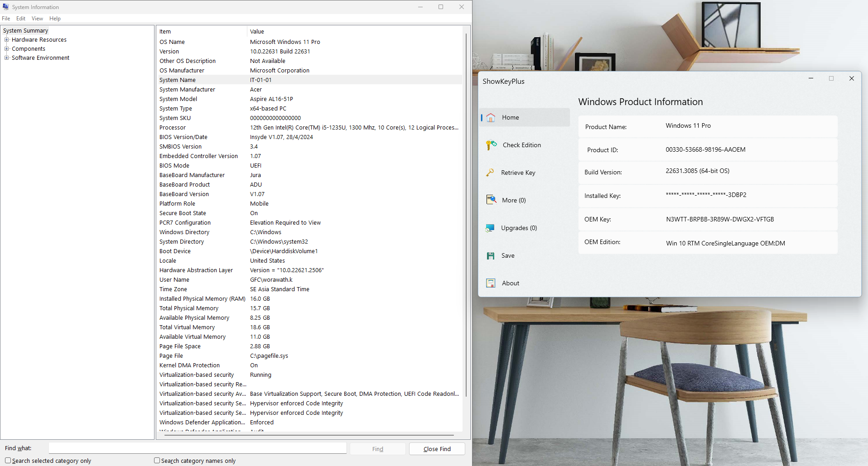The image size is (868, 466).
Task: Open the View menu
Action: tap(37, 19)
